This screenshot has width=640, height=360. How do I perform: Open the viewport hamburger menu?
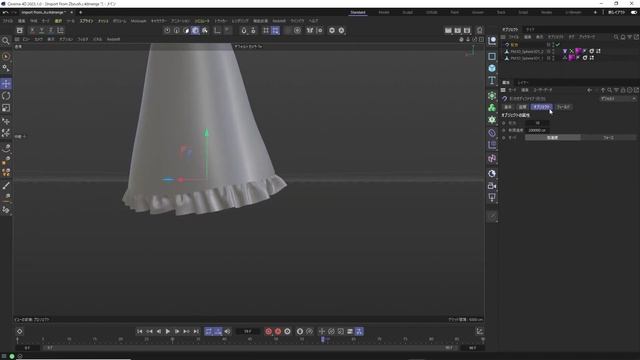[17, 40]
